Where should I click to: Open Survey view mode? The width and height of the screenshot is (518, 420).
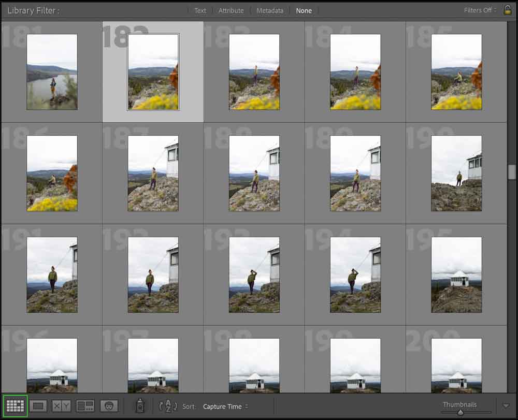coord(85,406)
